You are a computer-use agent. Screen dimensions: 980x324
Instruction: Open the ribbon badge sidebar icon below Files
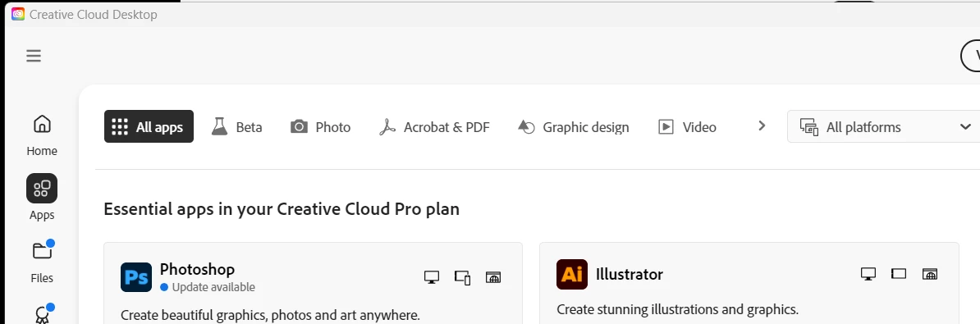coord(42,313)
